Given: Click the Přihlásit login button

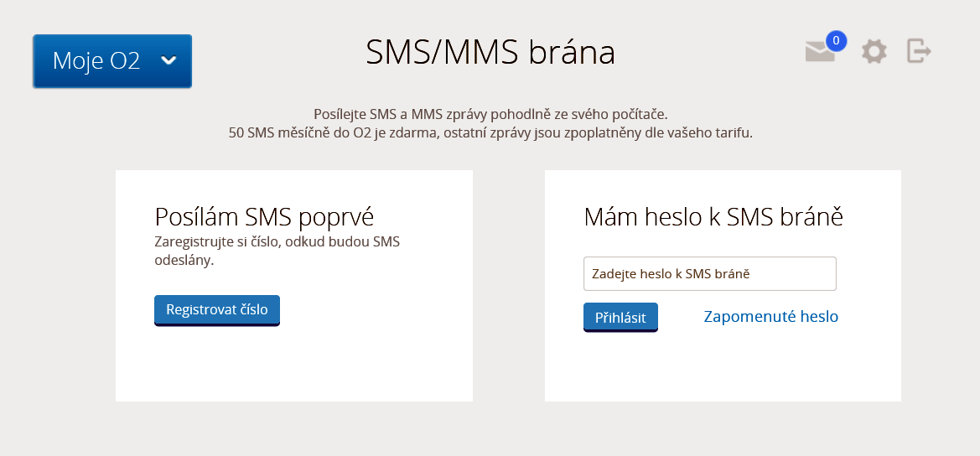Looking at the screenshot, I should click(x=620, y=318).
